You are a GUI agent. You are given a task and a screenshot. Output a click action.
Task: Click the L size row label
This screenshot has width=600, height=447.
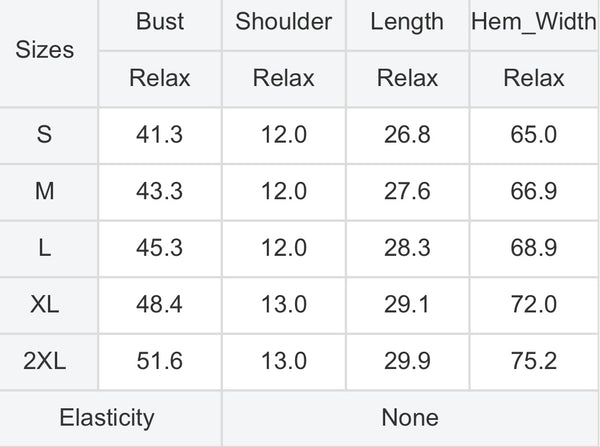[x=45, y=248]
